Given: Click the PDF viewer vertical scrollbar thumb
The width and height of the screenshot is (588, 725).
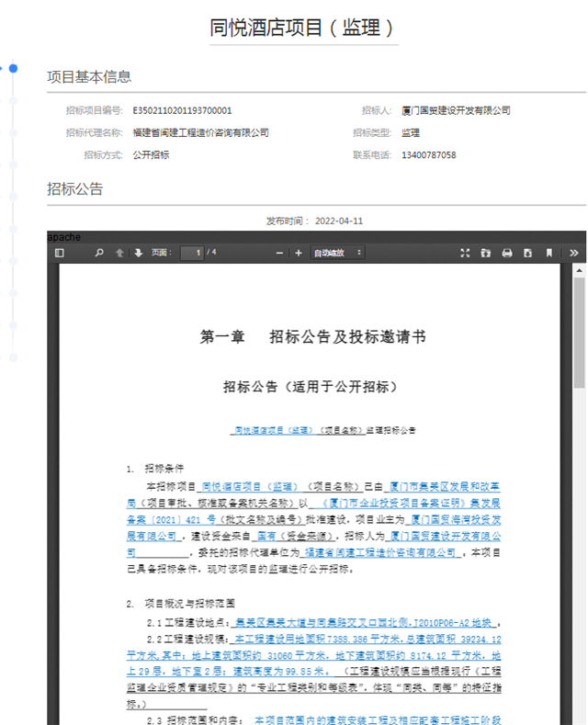Looking at the screenshot, I should click(x=579, y=332).
